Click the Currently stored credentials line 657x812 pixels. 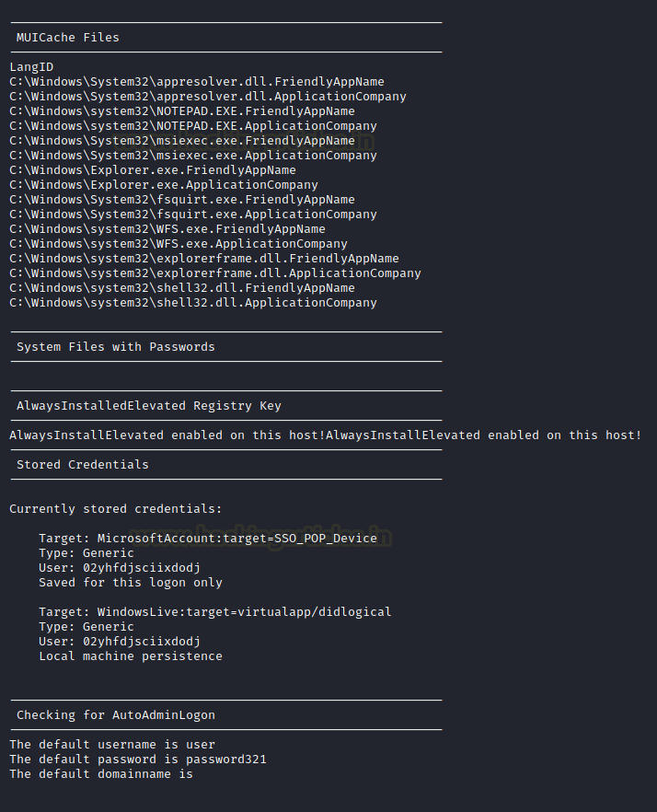116,509
